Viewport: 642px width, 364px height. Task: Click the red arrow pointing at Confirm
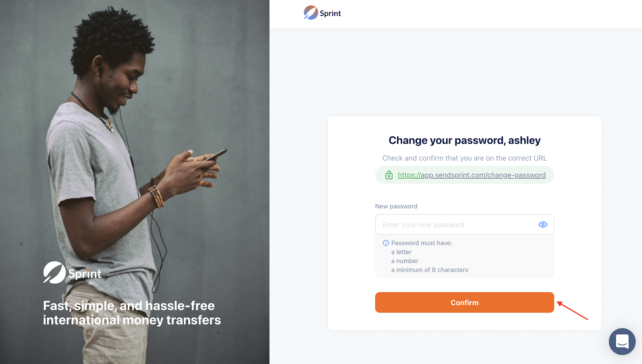(572, 311)
